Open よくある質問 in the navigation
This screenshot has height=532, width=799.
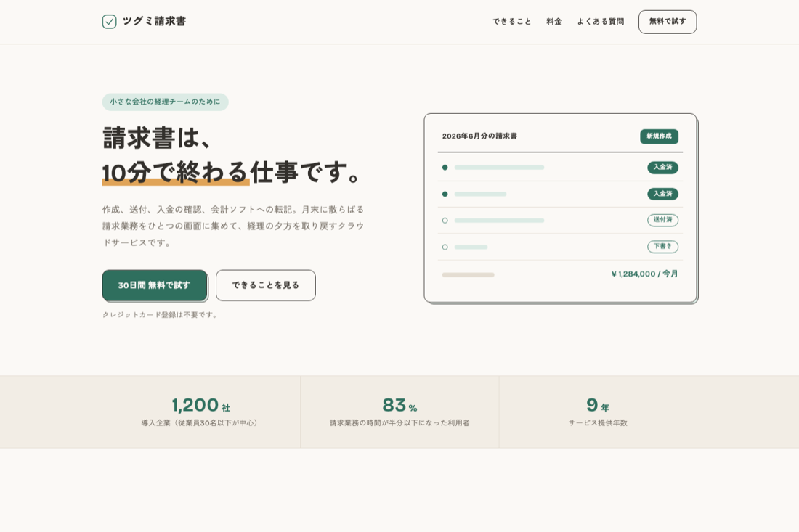pyautogui.click(x=600, y=21)
